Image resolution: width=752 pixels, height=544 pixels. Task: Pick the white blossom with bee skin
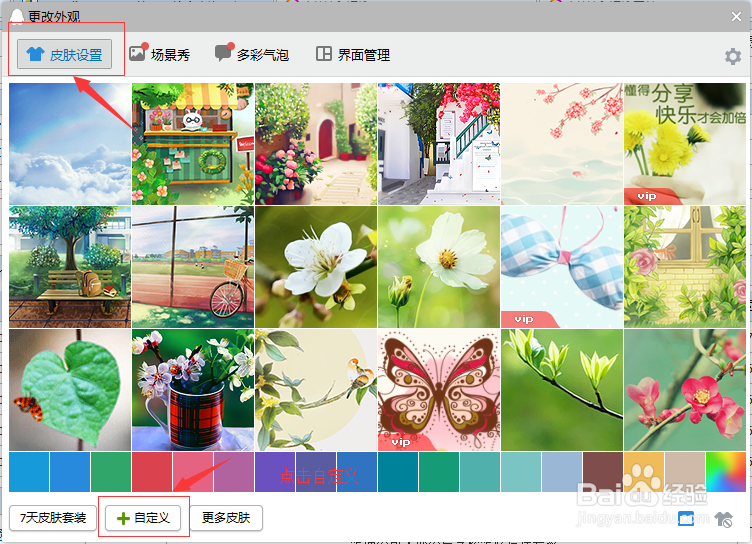316,267
